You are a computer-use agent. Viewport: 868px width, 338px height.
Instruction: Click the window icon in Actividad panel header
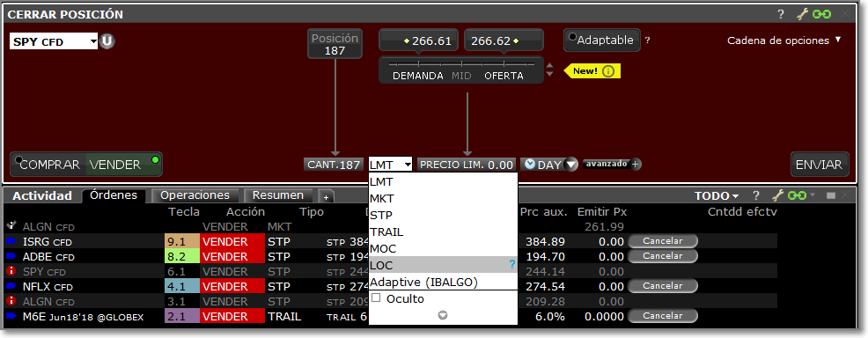coord(830,195)
